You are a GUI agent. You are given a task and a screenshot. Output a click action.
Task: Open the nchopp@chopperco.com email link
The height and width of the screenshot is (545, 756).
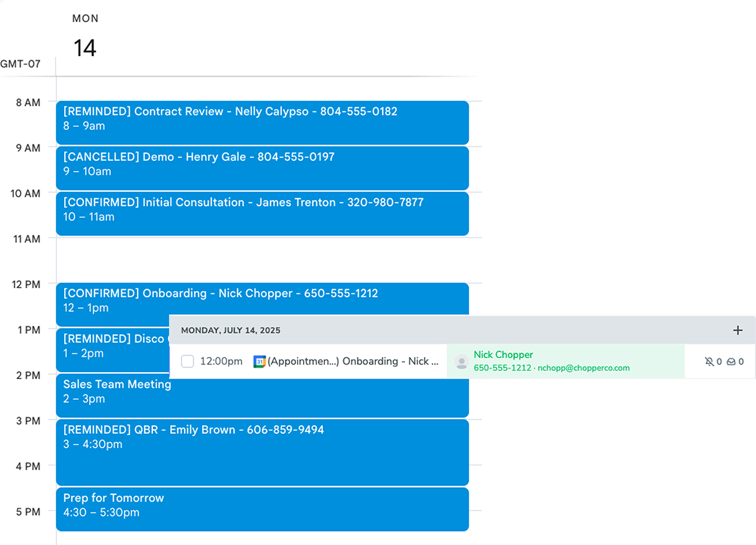584,368
